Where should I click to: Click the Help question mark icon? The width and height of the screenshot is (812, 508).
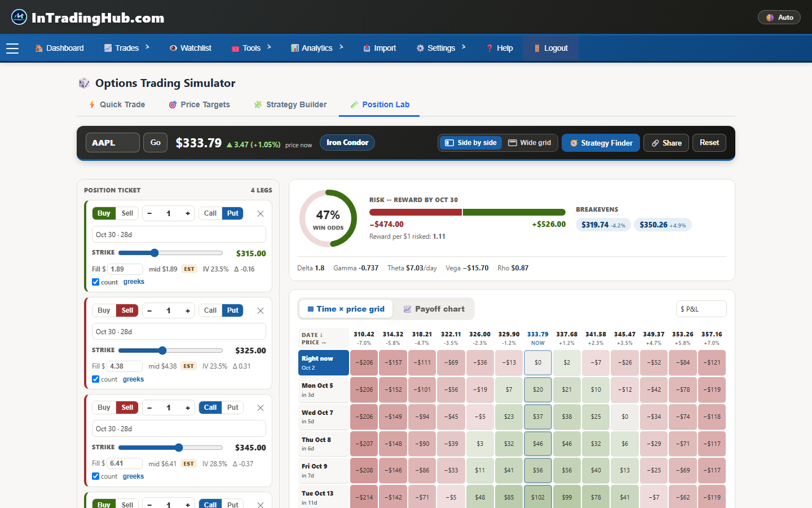coord(489,48)
